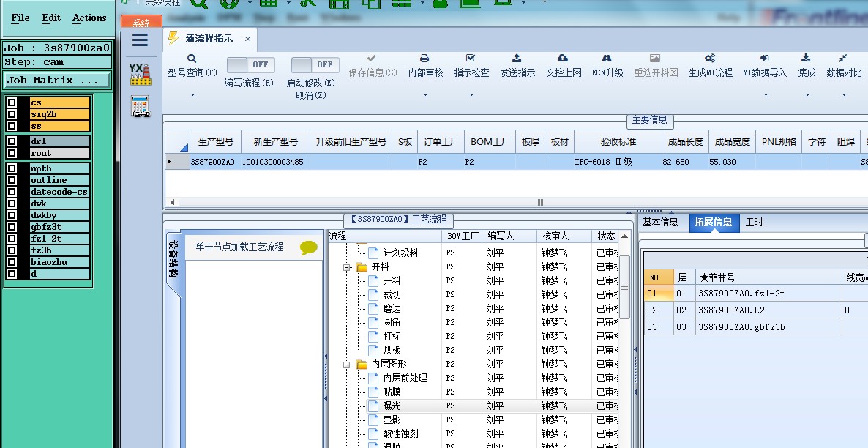This screenshot has height=448, width=868.
Task: Check the box for layer rout
Action: point(12,153)
